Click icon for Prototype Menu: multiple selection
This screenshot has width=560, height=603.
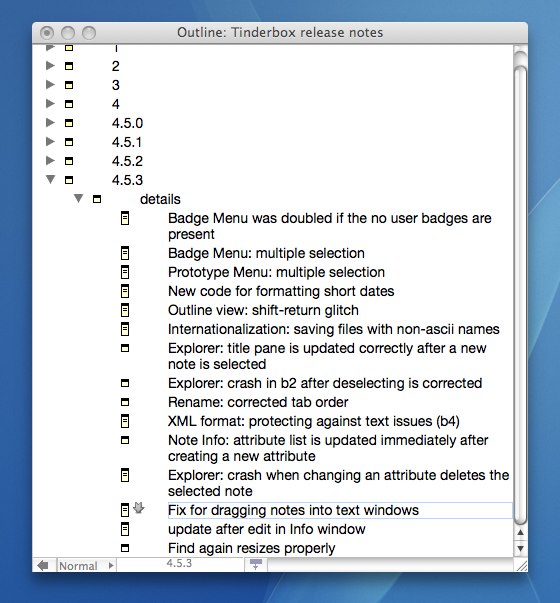point(125,272)
